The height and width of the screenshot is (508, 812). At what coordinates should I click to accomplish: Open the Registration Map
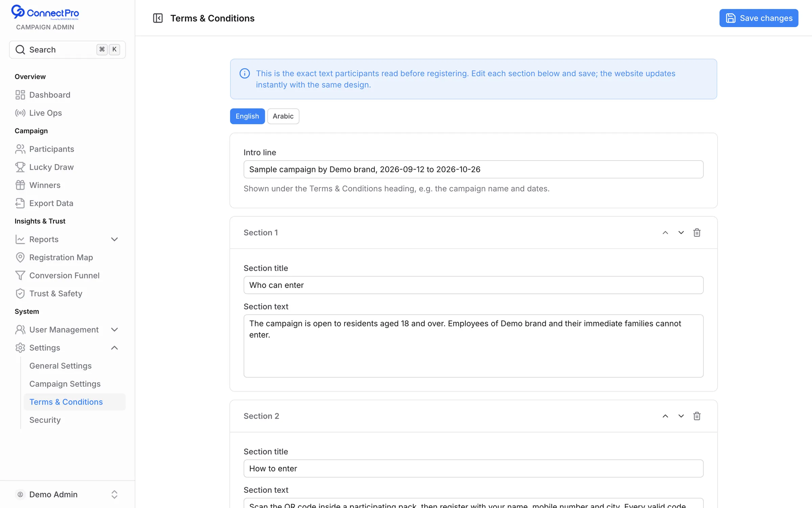67,257
